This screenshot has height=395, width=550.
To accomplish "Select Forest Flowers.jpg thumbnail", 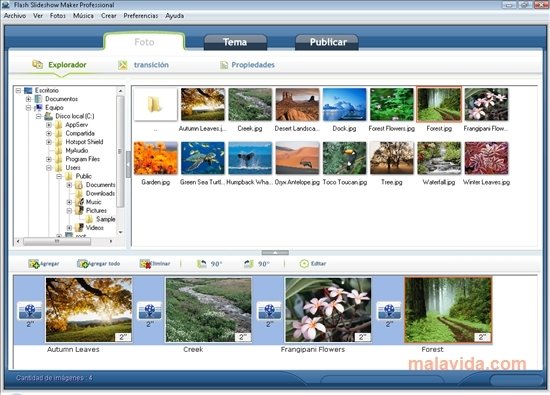I will tap(392, 105).
